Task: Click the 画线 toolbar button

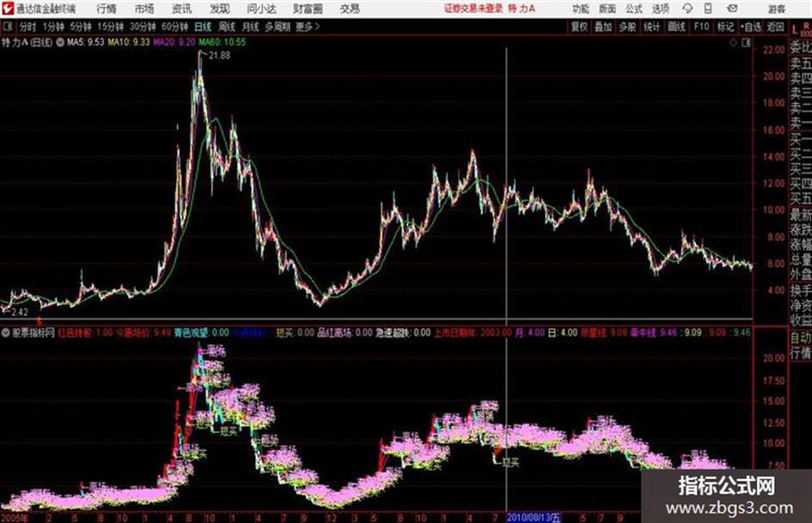Action: click(x=676, y=27)
